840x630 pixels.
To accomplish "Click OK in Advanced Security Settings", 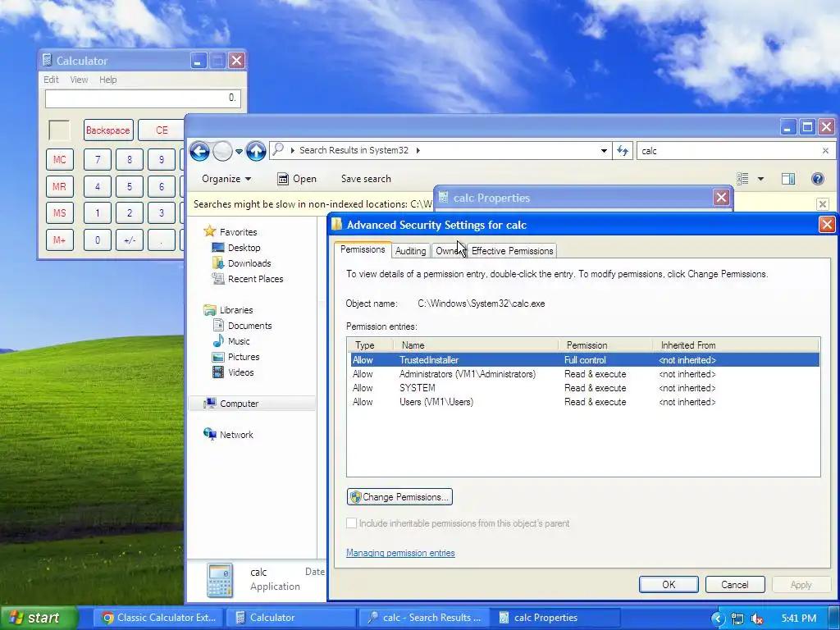I will pyautogui.click(x=669, y=584).
